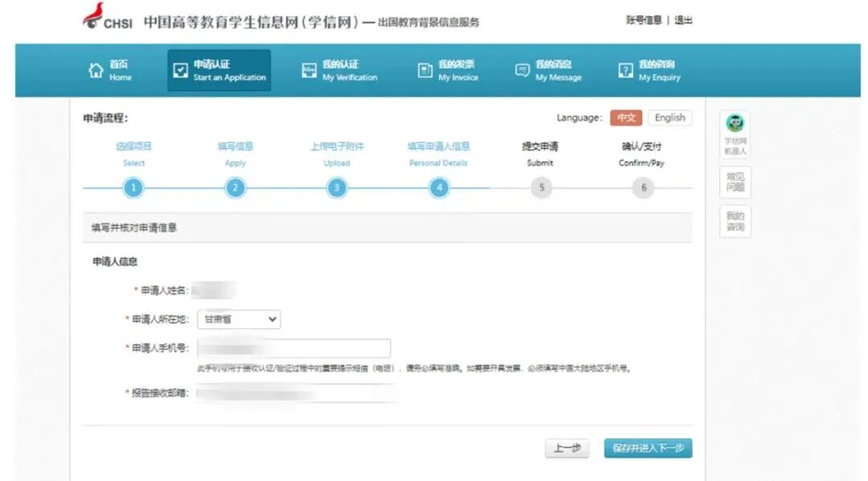Go to the 首页 Home tab
868x481 pixels.
(110, 70)
